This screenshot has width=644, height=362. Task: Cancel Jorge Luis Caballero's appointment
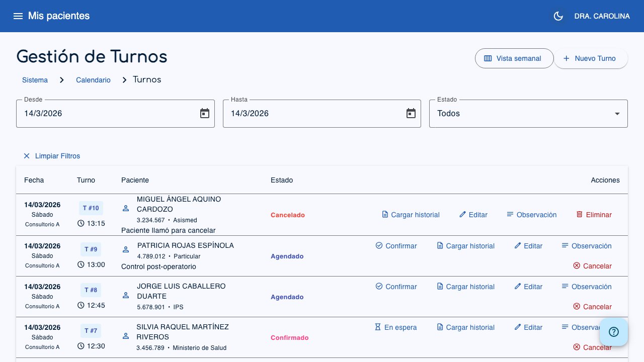pos(592,307)
